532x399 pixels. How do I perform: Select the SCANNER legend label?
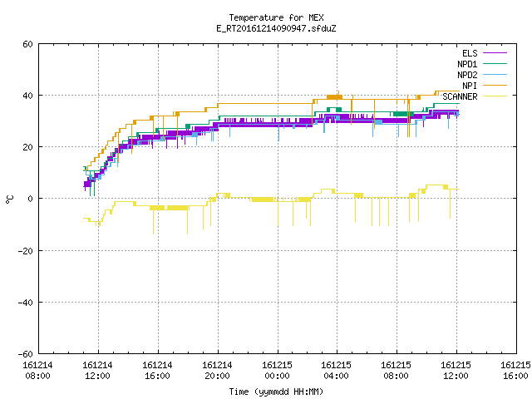pos(460,96)
